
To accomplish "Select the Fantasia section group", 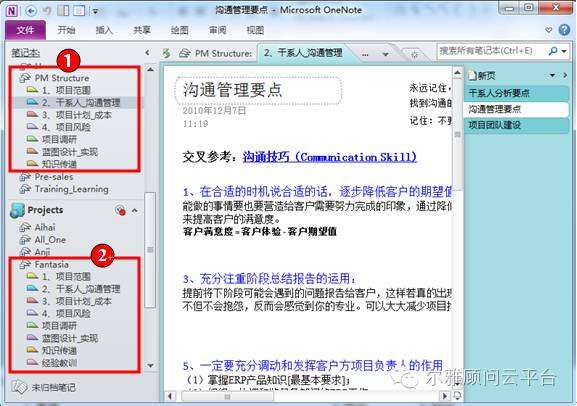I will [44, 265].
